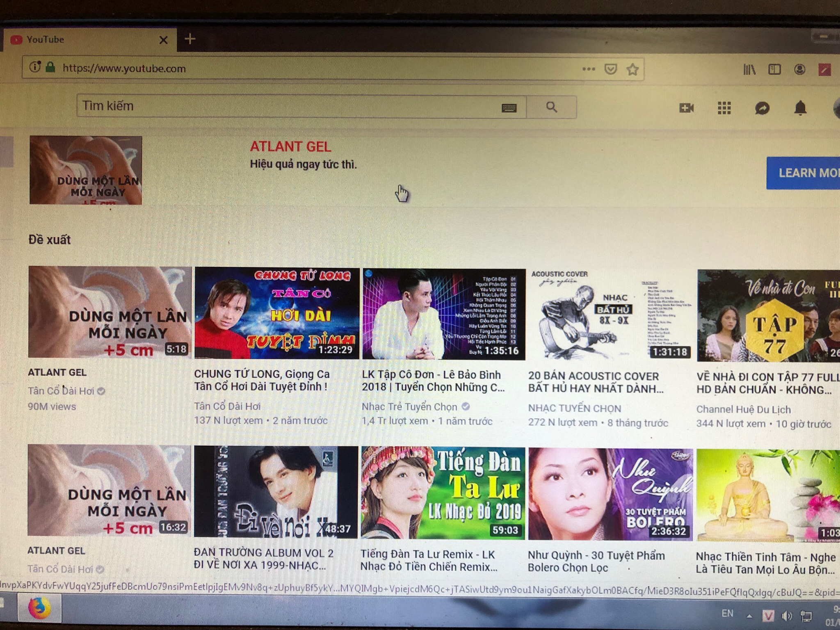This screenshot has height=630, width=840.
Task: Open the notifications bell
Action: [x=800, y=108]
